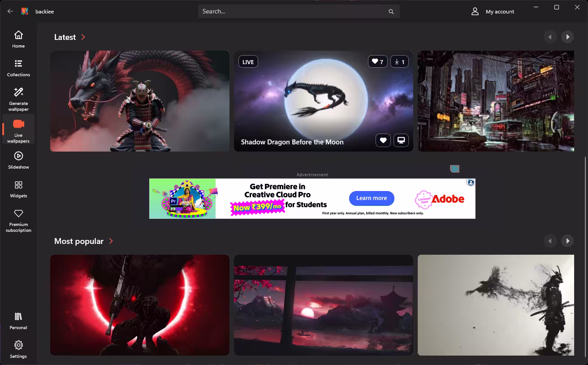Screen dimensions: 588x365
Task: Open the samurai with dragon wallpaper
Action: tap(140, 101)
